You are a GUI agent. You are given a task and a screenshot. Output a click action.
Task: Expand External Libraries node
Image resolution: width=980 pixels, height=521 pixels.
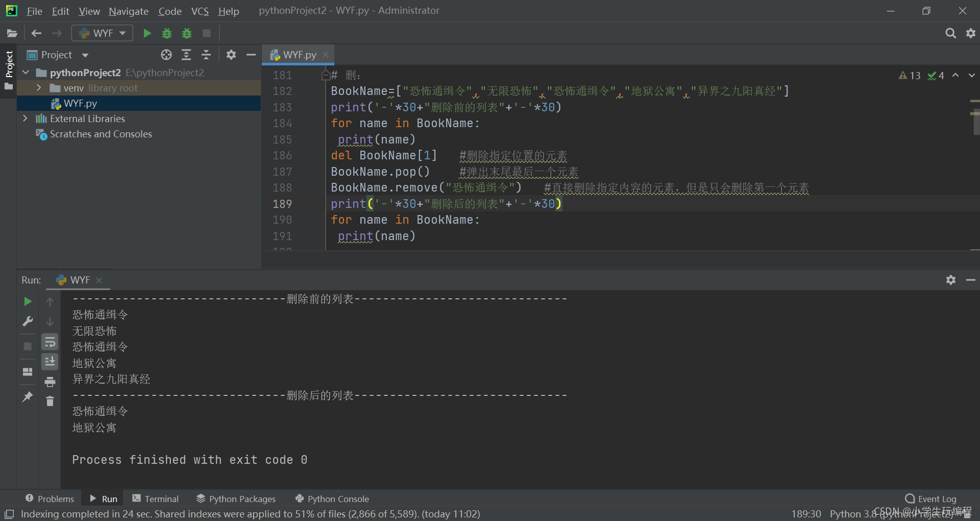click(x=26, y=119)
